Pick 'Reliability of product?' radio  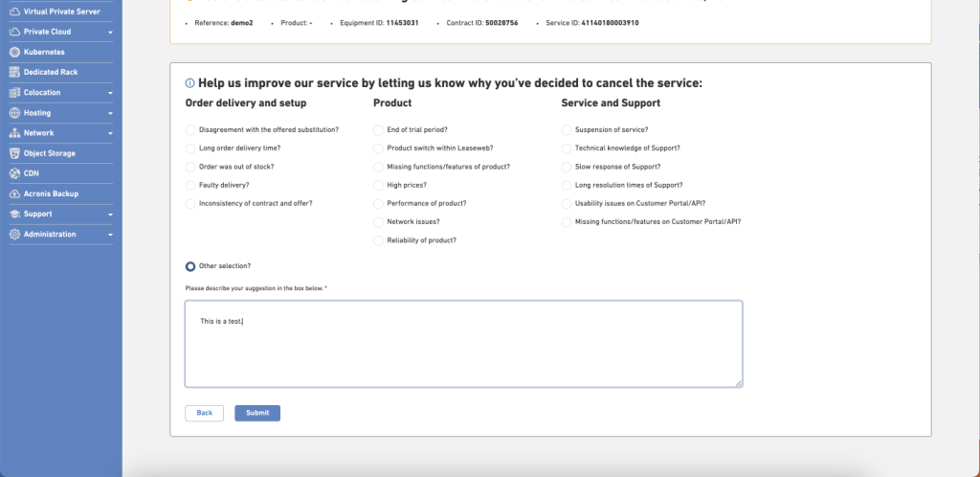378,240
